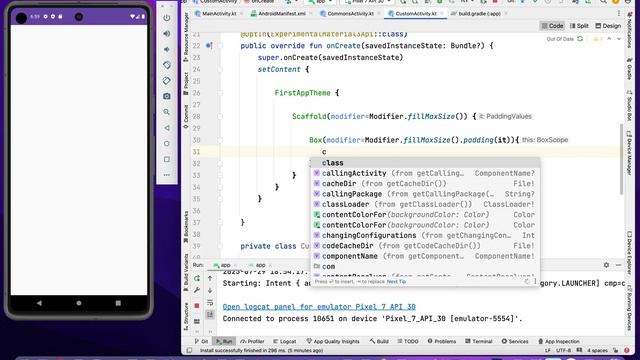Click the emulator volume down icon
Screen dimensions: 640x360
[x=167, y=49]
